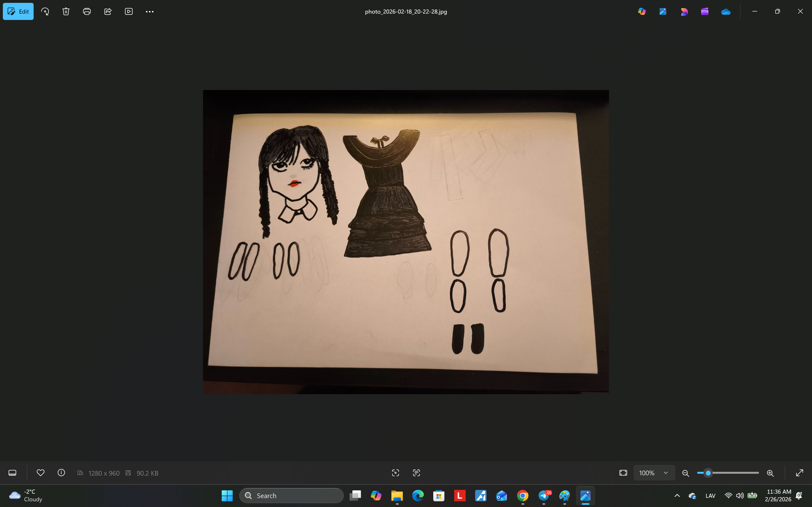
Task: Show file info panel
Action: (62, 473)
